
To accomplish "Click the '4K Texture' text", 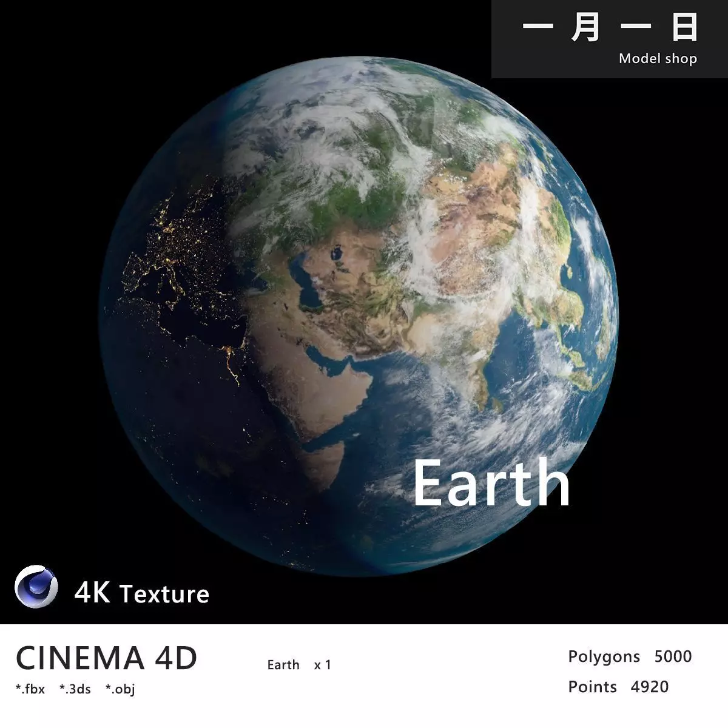I will click(142, 593).
